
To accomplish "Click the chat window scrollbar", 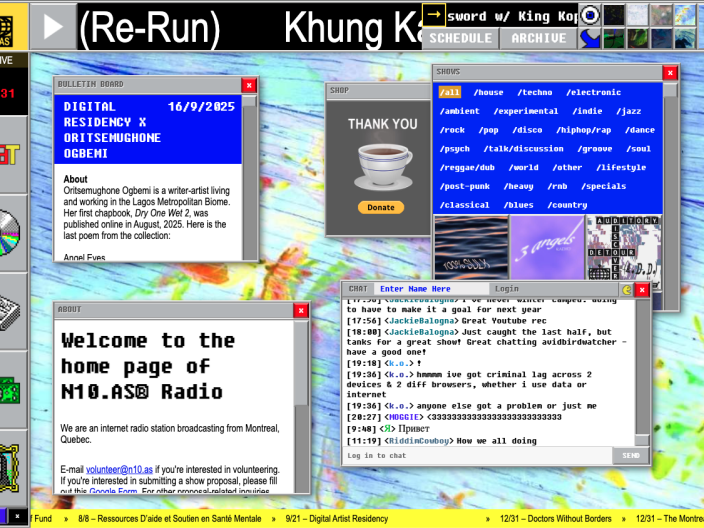I will click(x=644, y=370).
